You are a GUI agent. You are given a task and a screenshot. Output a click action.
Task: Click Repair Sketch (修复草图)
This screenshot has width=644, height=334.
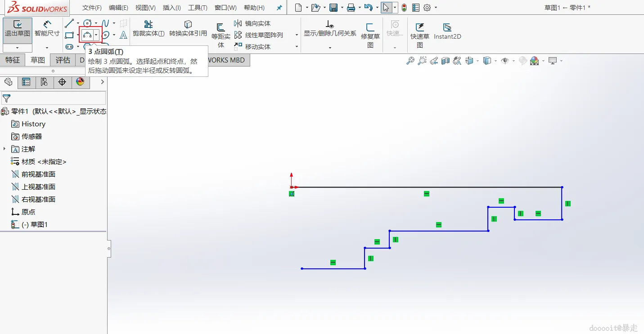click(x=370, y=36)
